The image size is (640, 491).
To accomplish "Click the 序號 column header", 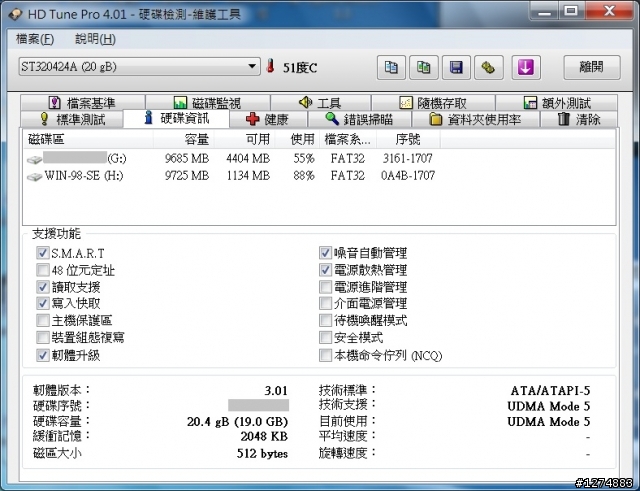I will pyautogui.click(x=408, y=140).
